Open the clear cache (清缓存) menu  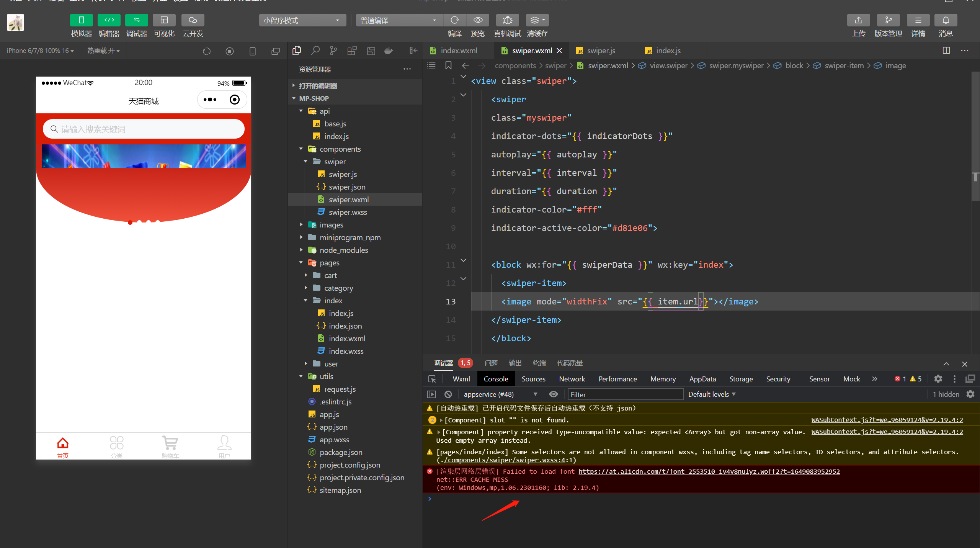pos(537,20)
